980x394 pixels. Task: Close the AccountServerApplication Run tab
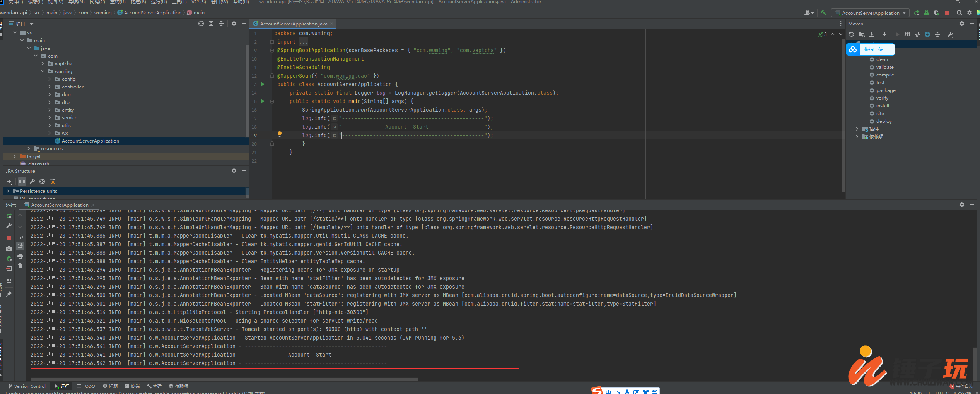click(93, 205)
